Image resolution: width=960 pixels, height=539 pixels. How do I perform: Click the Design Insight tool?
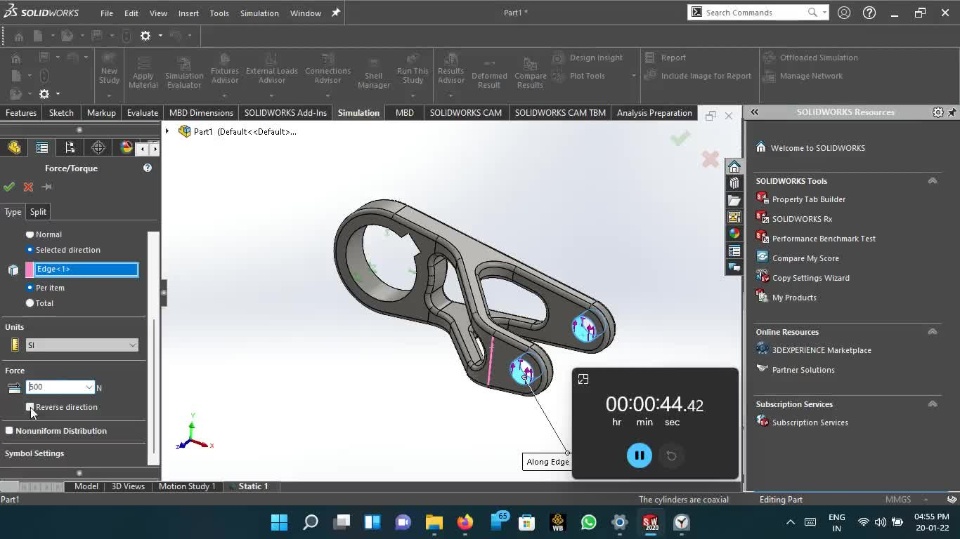[x=587, y=58]
